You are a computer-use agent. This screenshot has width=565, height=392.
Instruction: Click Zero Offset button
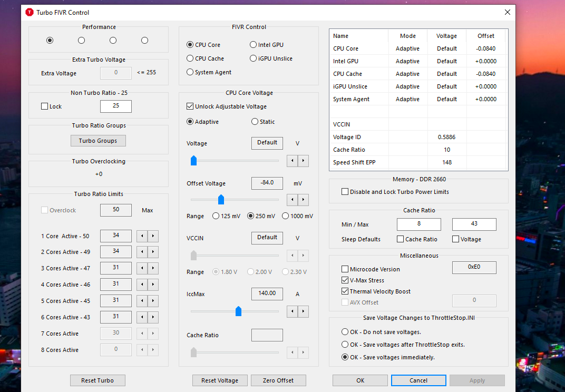pyautogui.click(x=278, y=380)
